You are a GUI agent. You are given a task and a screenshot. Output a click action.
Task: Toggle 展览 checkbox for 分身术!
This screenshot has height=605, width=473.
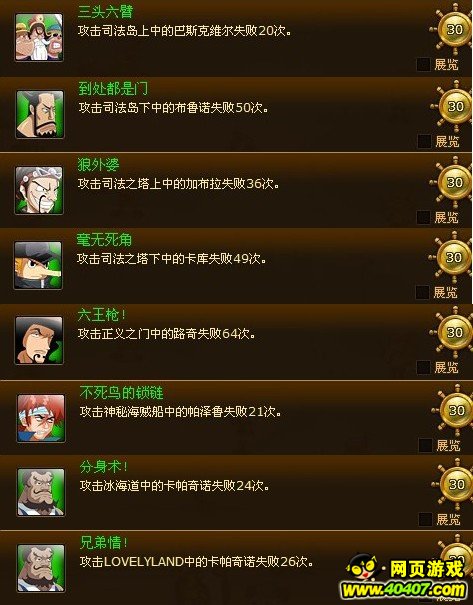(x=425, y=519)
